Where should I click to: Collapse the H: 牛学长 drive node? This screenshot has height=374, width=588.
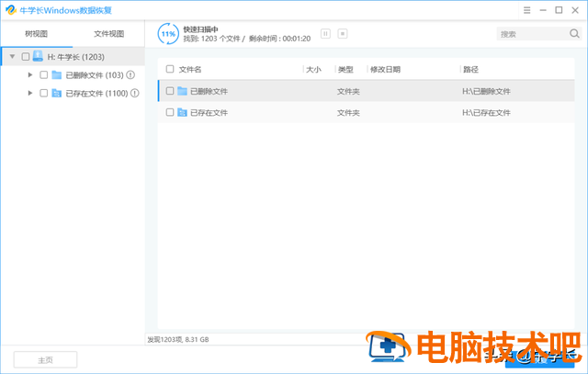12,57
